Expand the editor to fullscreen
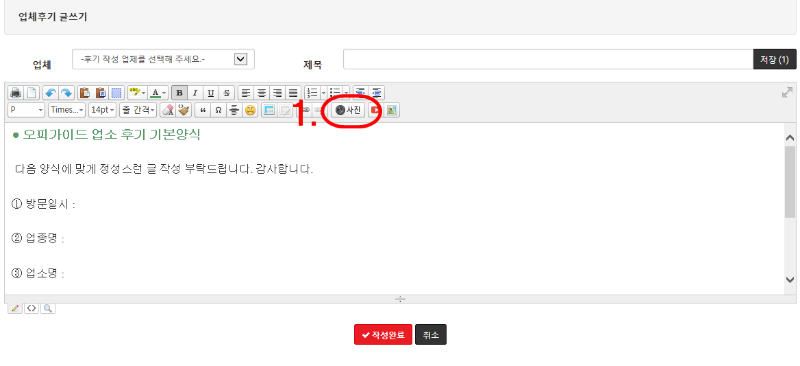This screenshot has height=366, width=800. 787,92
